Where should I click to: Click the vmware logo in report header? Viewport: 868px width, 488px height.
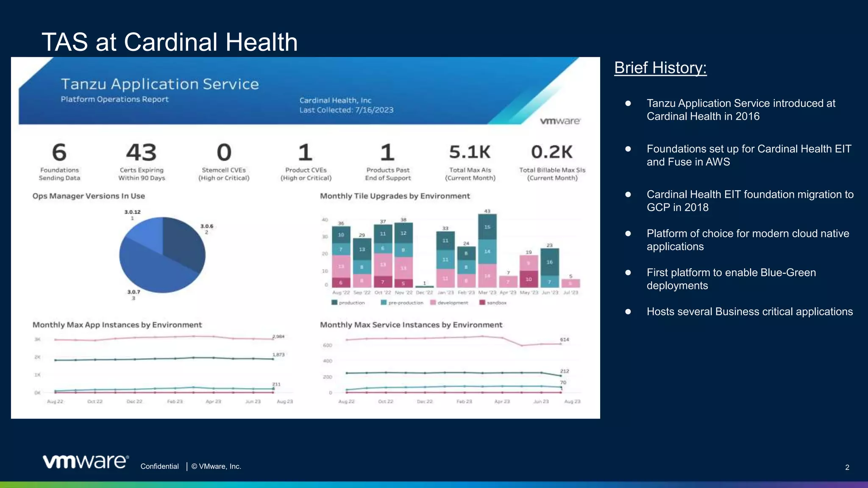560,121
